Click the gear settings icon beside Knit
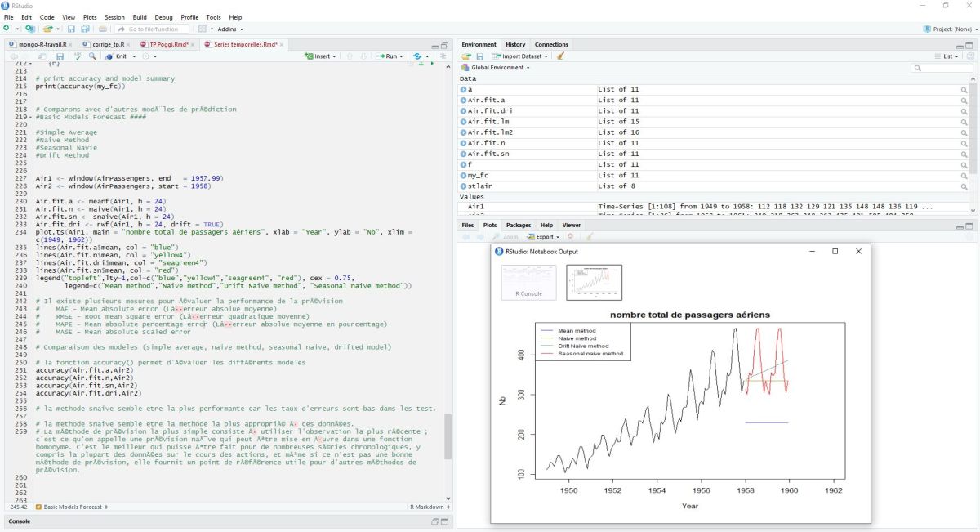Screen dimensions: 980x532 coord(148,56)
